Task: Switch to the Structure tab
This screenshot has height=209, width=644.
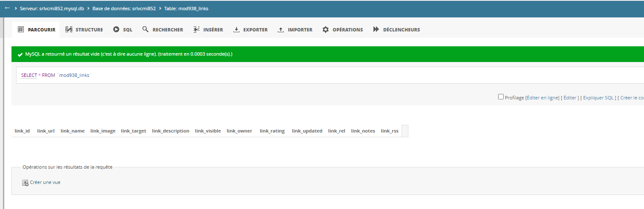Action: pos(89,30)
